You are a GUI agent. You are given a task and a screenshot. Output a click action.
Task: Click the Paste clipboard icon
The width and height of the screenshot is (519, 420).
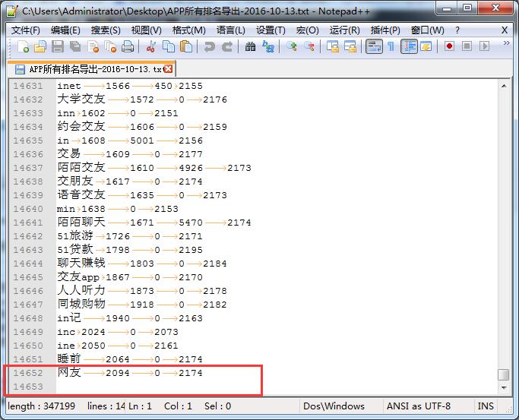(186, 46)
